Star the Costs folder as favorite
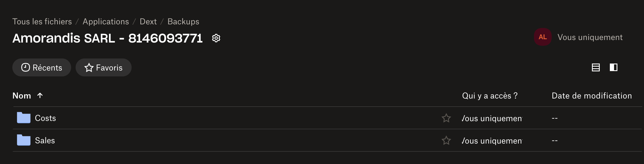 coord(446,118)
